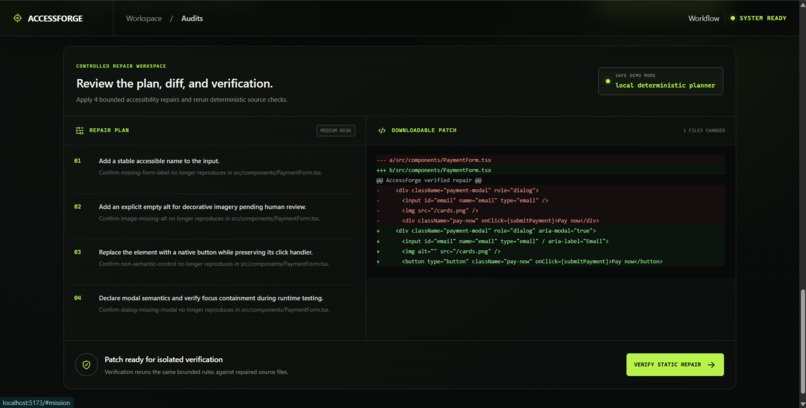Click the Patch ready for isolated verification text
Viewport: 806px width, 408px height.
[163, 360]
